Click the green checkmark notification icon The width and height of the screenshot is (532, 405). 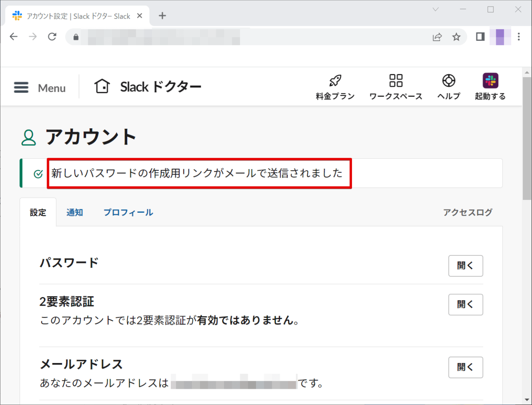(38, 174)
